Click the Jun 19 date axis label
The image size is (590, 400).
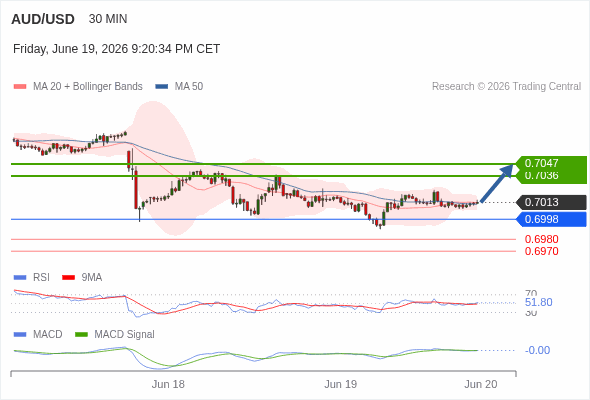tap(341, 384)
